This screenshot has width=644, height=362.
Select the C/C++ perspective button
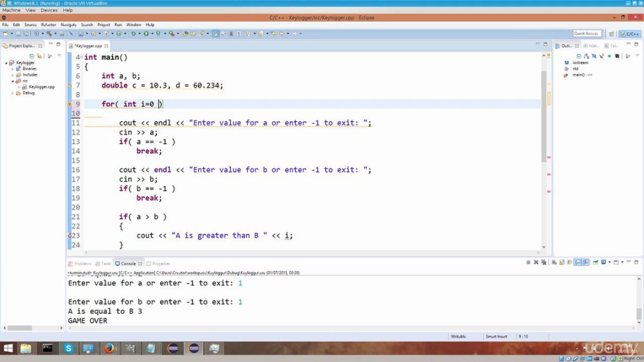(629, 33)
